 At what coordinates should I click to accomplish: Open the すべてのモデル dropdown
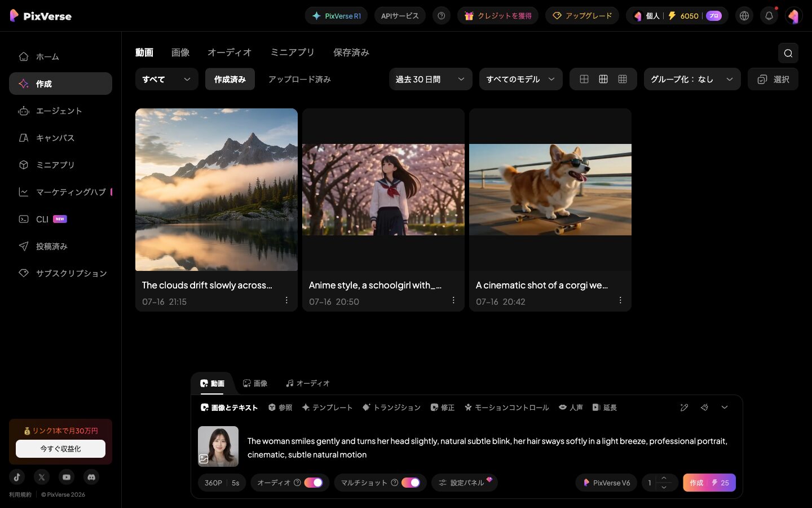click(x=520, y=79)
